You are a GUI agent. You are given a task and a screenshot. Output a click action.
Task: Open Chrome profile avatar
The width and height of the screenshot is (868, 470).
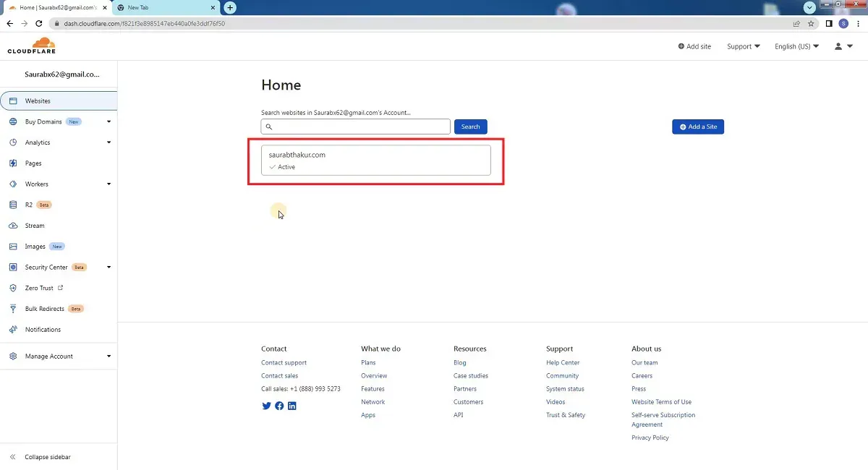pyautogui.click(x=843, y=23)
